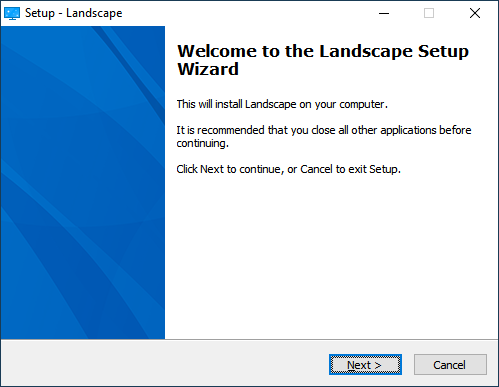Click the blue wizard banner image
Image resolution: width=499 pixels, height=387 pixels.
pyautogui.click(x=83, y=183)
